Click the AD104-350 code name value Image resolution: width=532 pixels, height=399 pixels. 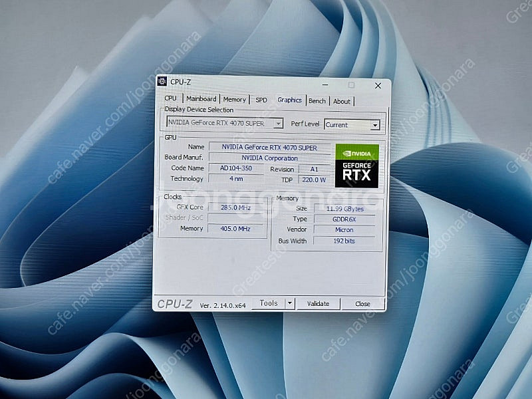pos(236,168)
